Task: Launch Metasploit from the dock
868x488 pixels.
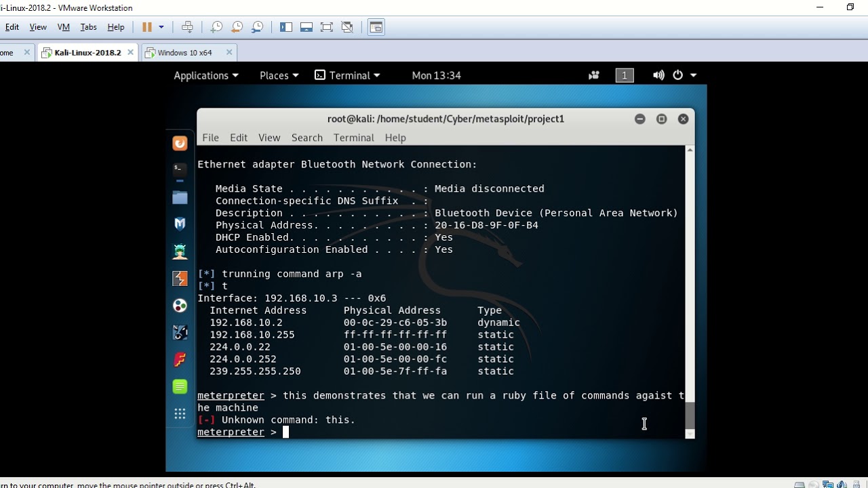Action: tap(180, 224)
